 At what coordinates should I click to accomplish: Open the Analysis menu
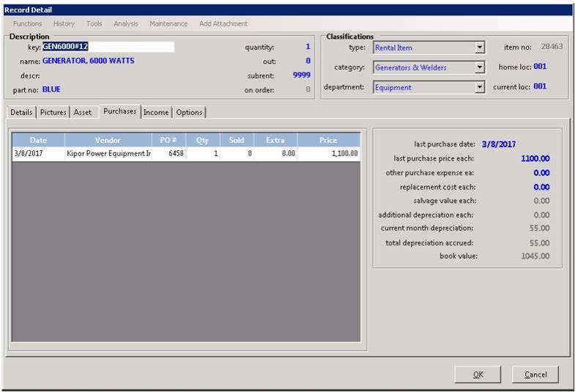point(125,23)
